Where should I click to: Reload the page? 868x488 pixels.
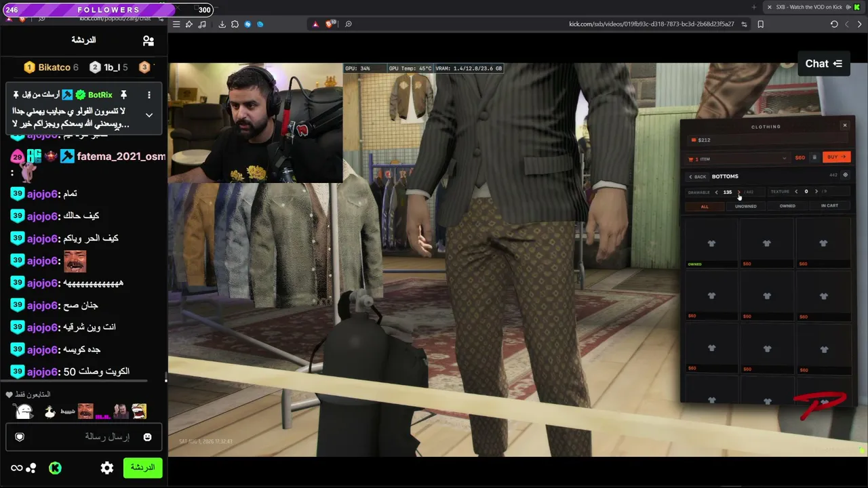(x=834, y=24)
